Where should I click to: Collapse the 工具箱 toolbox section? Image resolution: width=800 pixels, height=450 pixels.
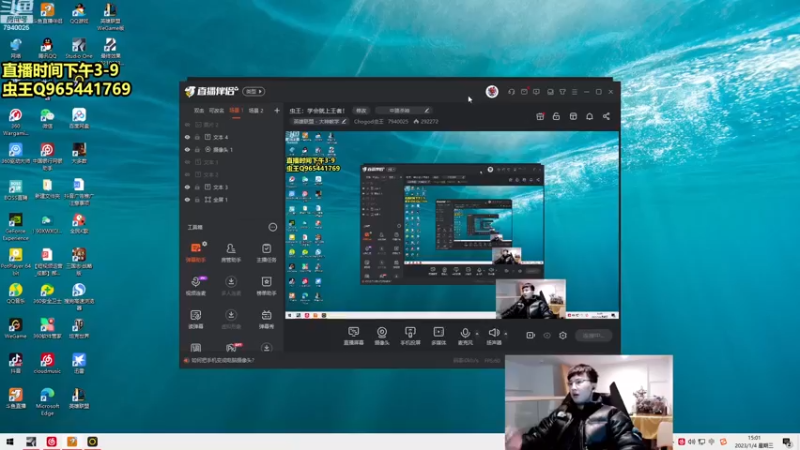[x=272, y=227]
